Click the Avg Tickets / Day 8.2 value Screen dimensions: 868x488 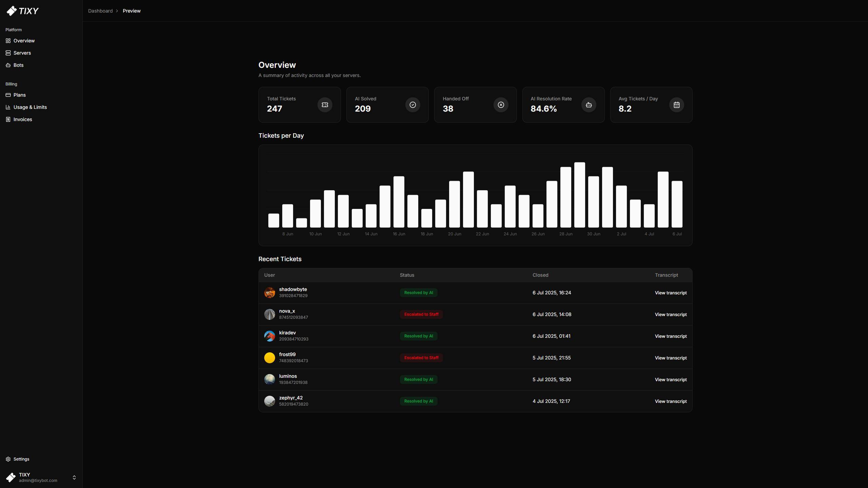625,109
